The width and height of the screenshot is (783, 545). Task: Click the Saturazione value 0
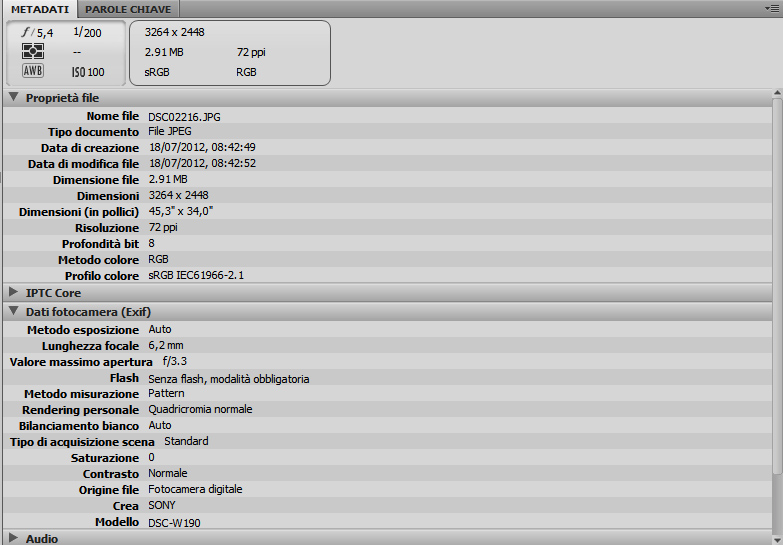click(151, 457)
